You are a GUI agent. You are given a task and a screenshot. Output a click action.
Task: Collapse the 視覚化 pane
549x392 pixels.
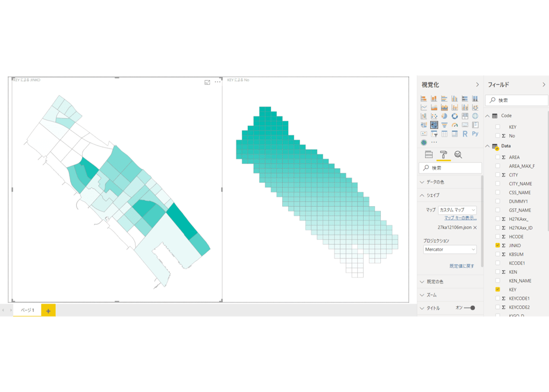tap(477, 85)
